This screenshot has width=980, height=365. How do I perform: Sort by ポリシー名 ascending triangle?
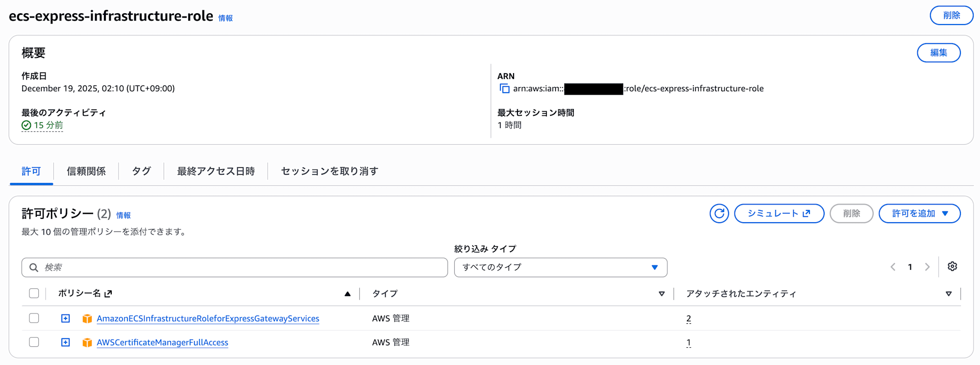(x=347, y=294)
